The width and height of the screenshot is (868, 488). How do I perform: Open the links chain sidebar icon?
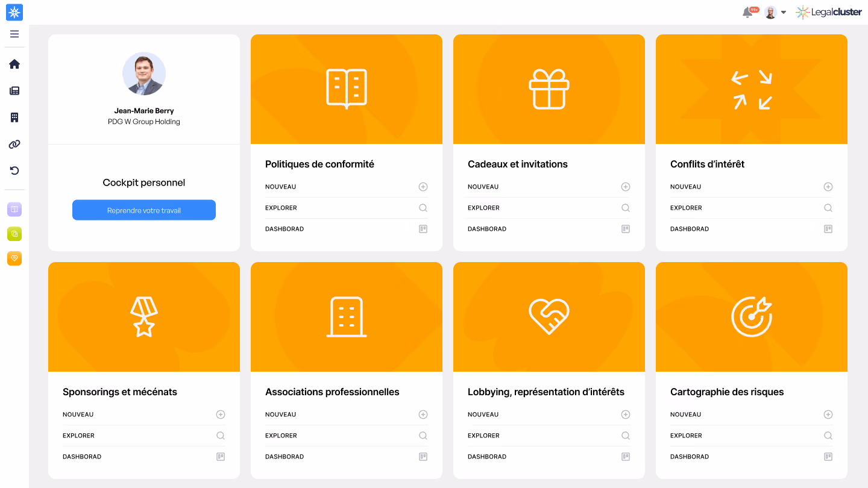tap(14, 144)
